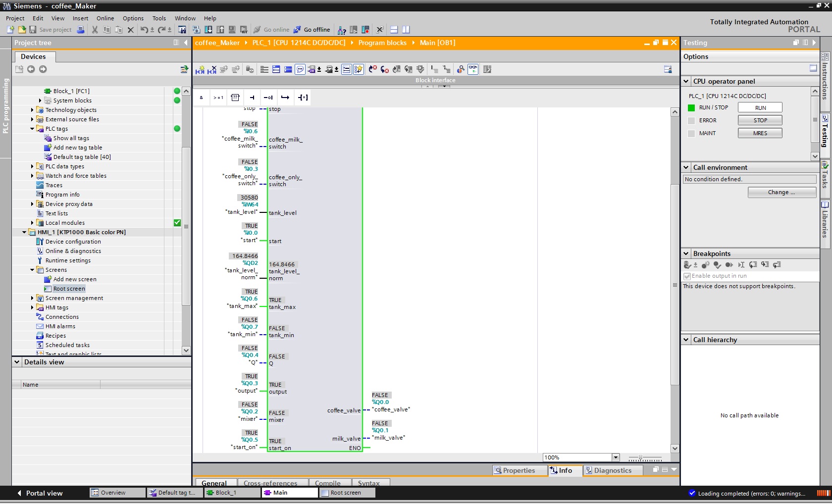The height and width of the screenshot is (504, 832).
Task: Collapse the Screens tree node
Action: pyautogui.click(x=32, y=270)
